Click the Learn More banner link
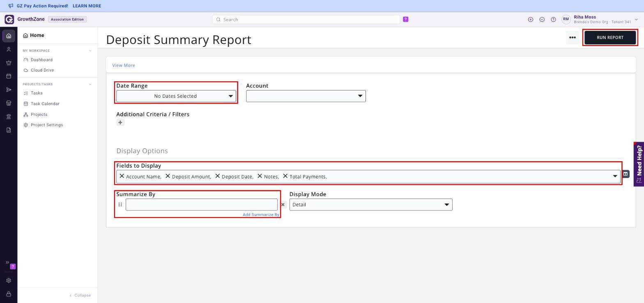Viewport: 644px width, 303px height. 87,6
